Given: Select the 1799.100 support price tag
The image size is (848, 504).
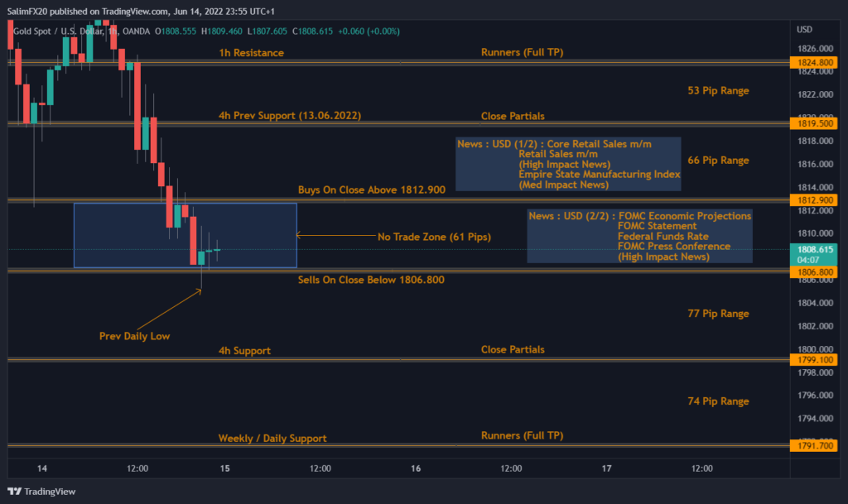Looking at the screenshot, I should [x=815, y=359].
